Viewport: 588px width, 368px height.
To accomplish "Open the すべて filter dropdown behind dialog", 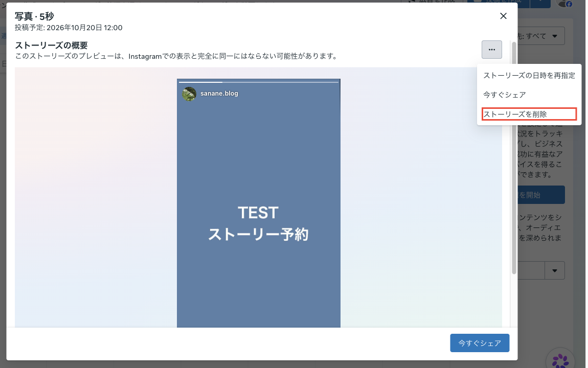I will pyautogui.click(x=540, y=36).
